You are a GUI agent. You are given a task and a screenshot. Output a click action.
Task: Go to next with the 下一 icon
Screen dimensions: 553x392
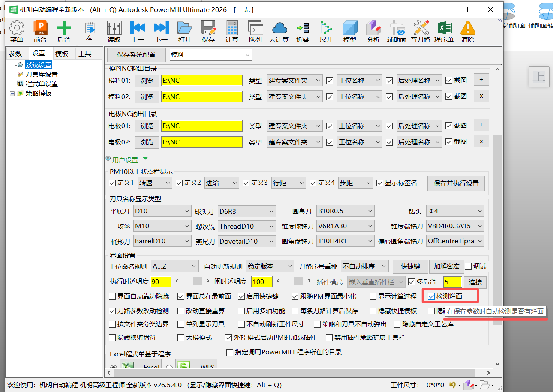[x=161, y=31]
